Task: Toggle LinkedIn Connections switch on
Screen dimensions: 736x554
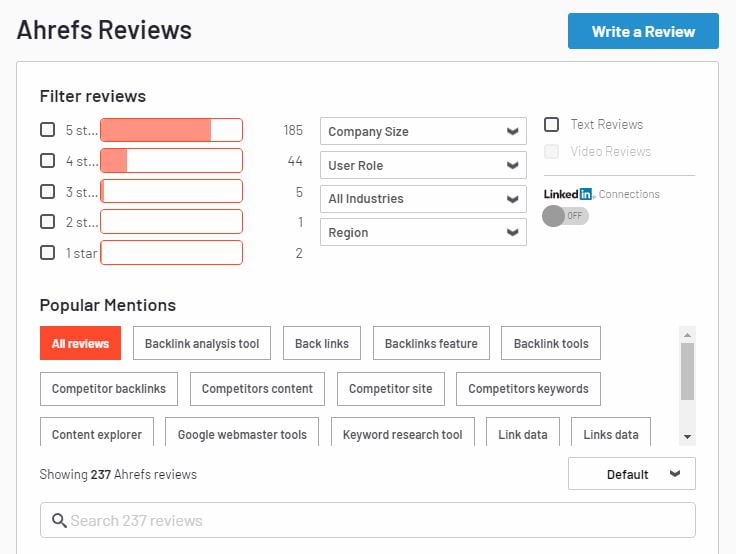Action: 565,216
